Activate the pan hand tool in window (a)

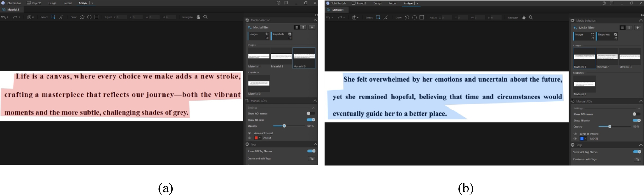click(x=198, y=17)
